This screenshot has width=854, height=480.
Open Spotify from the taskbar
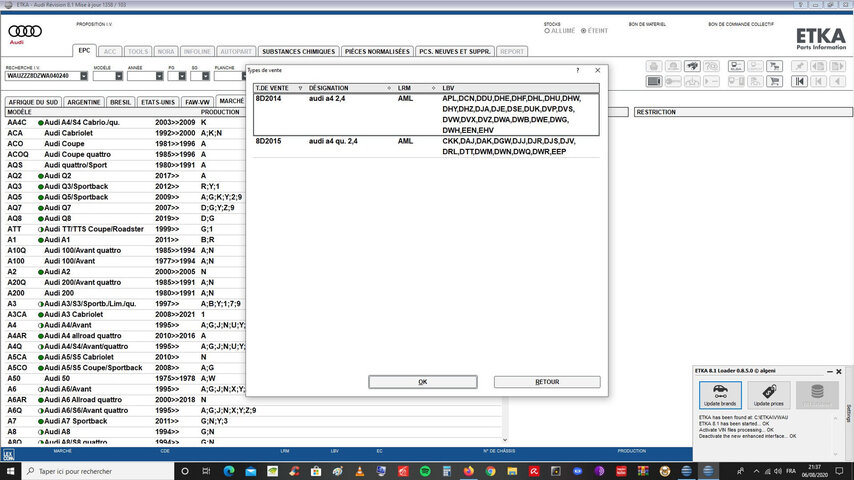click(x=425, y=471)
